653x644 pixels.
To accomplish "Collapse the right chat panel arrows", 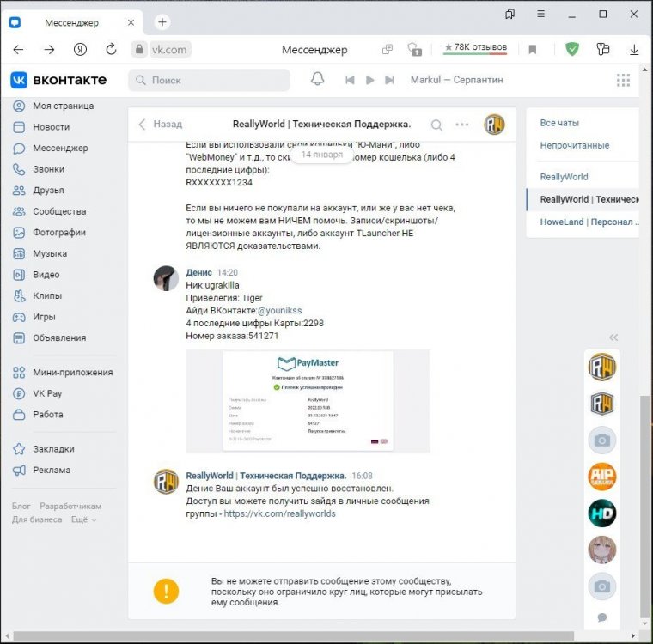I will pyautogui.click(x=613, y=337).
